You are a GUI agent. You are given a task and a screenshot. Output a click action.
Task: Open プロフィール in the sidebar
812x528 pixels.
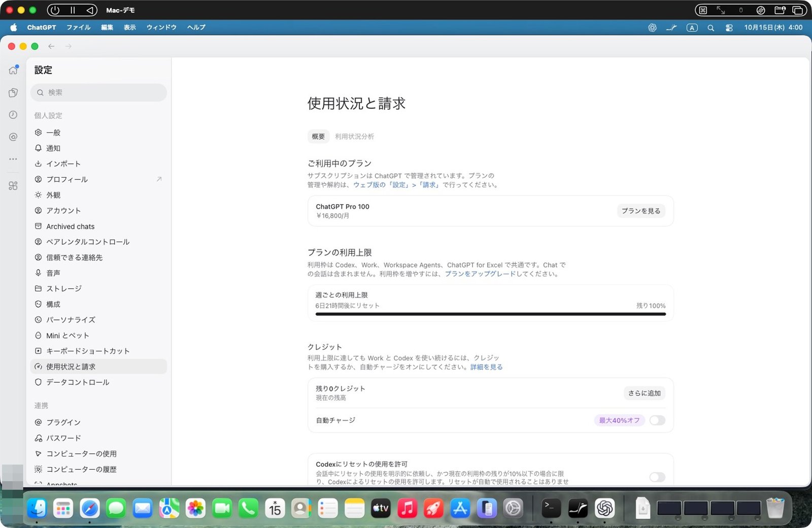click(98, 179)
